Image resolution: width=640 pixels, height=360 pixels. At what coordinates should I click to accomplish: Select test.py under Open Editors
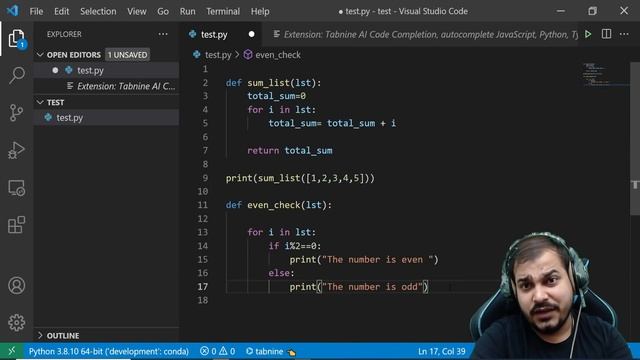click(106, 70)
